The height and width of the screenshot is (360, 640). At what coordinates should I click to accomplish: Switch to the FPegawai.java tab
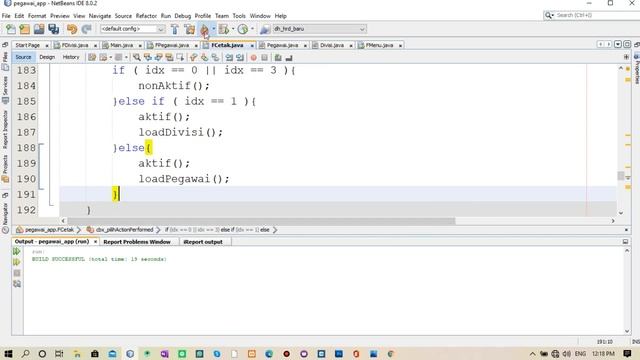coord(171,45)
